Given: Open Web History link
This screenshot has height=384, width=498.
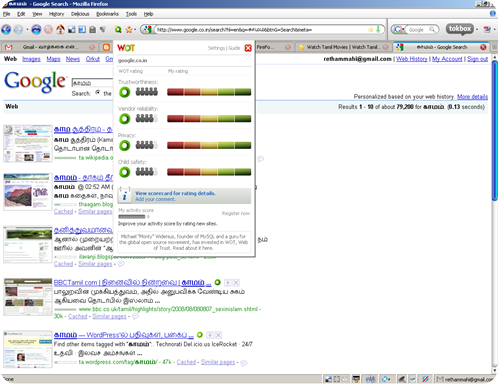Looking at the screenshot, I should [x=412, y=59].
